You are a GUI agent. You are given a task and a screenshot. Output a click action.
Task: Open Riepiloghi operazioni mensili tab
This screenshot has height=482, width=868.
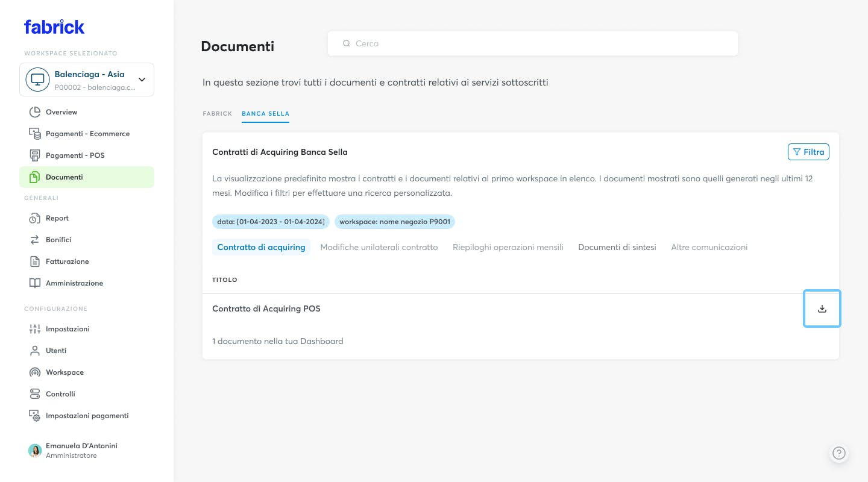tap(508, 247)
